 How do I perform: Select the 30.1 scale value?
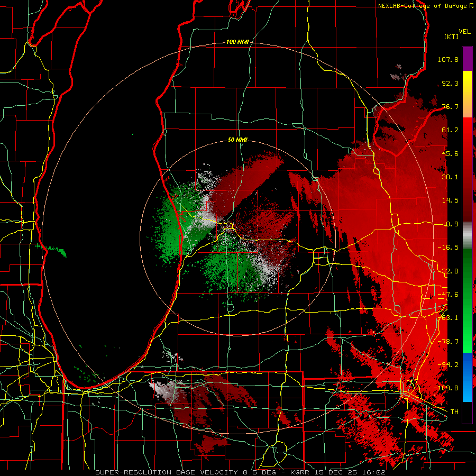click(450, 177)
